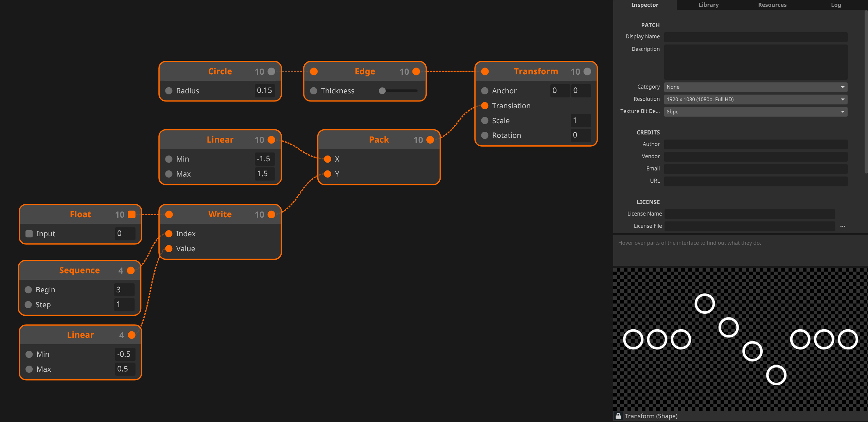Screen dimensions: 868x422
Task: Switch to the Inspector tab
Action: [644, 5]
